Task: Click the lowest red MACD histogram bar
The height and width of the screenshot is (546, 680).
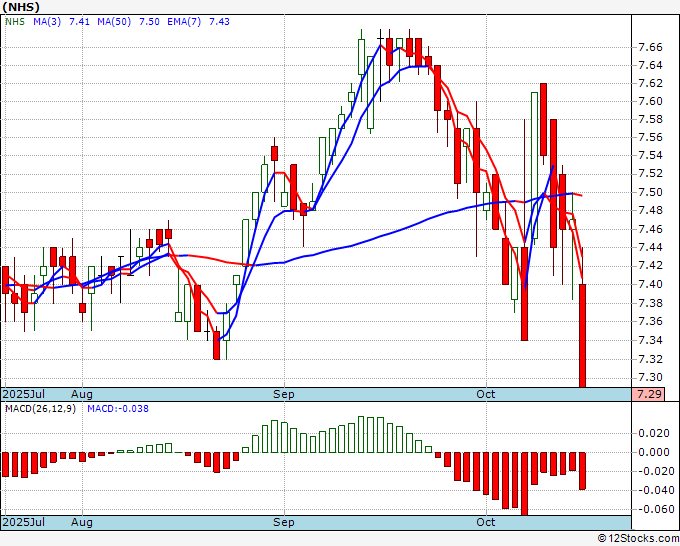Action: coord(524,484)
